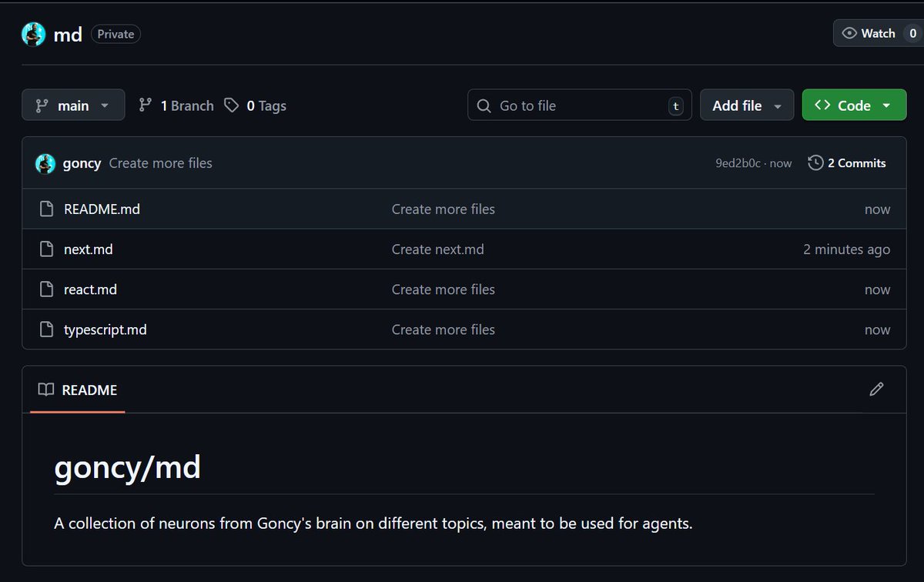Screen dimensions: 924x582
Task: Click the history clock icon beside 2 Commits
Action: (x=815, y=163)
